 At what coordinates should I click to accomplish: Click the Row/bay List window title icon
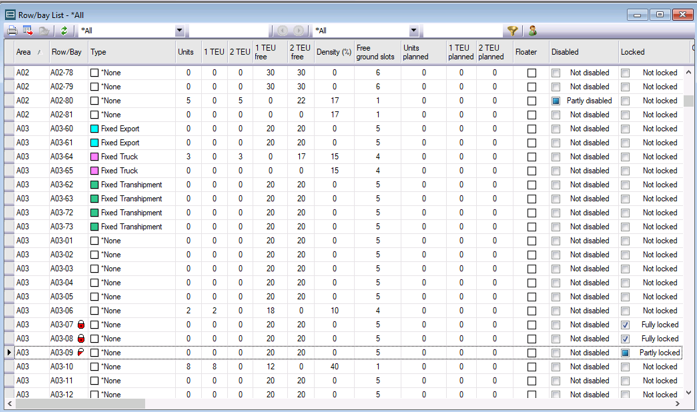click(x=10, y=15)
